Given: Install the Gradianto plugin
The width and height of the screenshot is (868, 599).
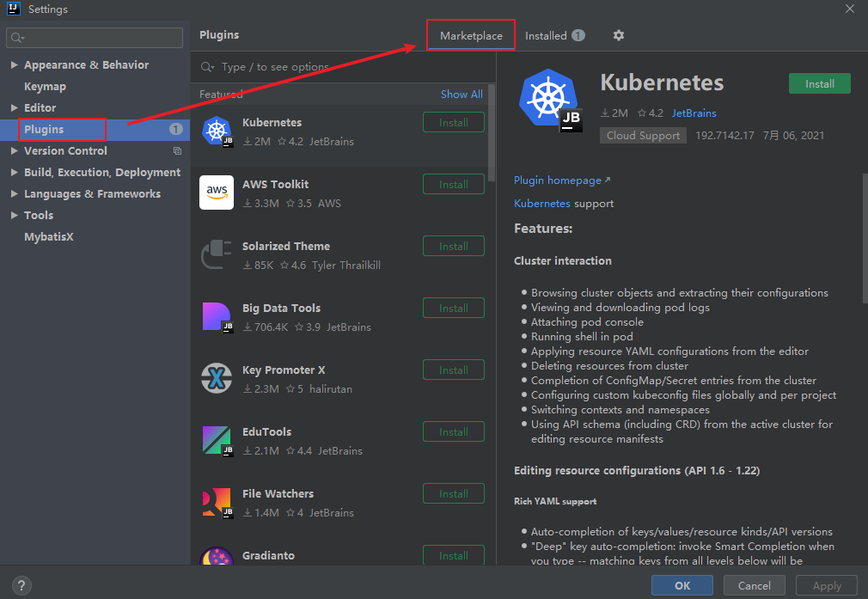Looking at the screenshot, I should (454, 555).
